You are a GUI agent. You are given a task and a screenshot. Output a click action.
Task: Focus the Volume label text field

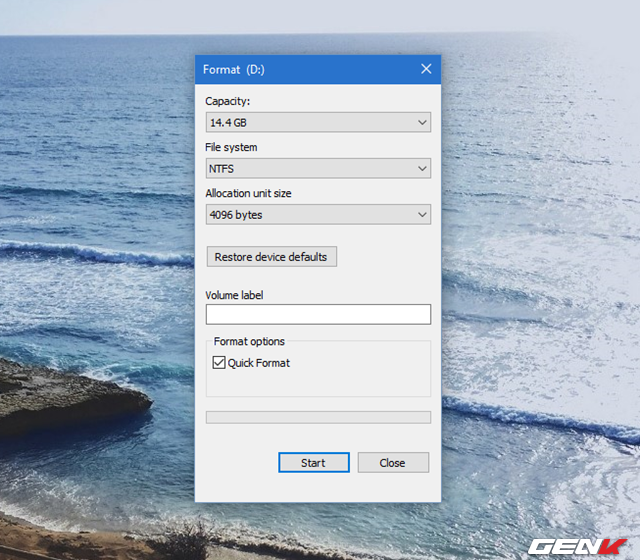click(318, 314)
